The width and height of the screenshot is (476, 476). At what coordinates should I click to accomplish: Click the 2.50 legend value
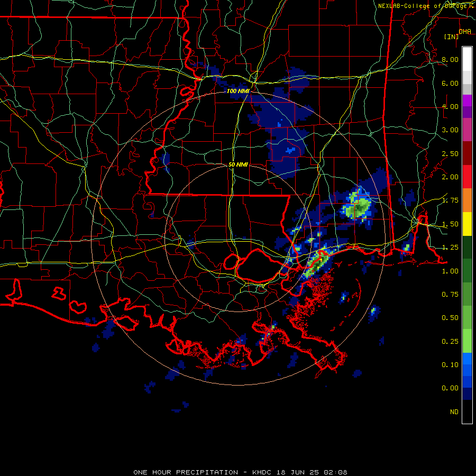pyautogui.click(x=450, y=153)
